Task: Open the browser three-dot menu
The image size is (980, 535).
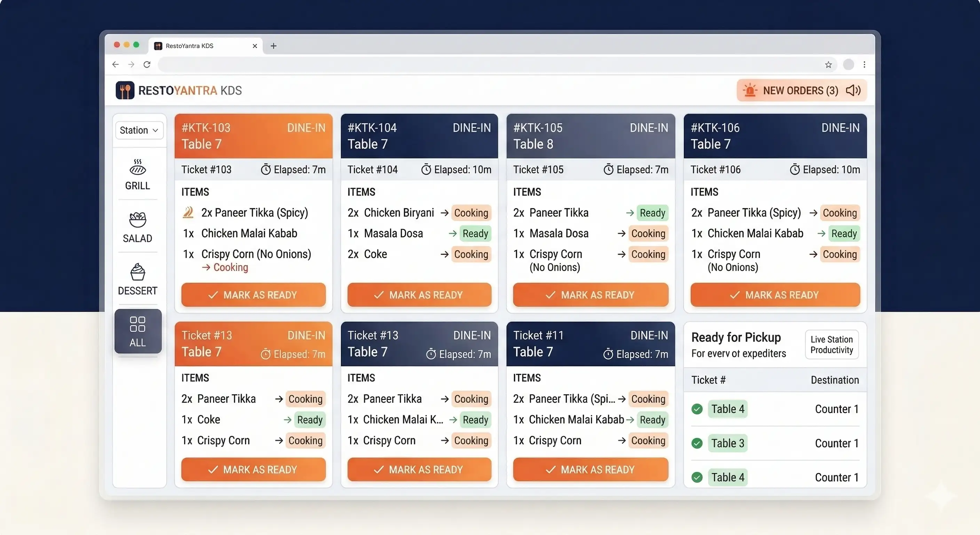Action: point(864,65)
